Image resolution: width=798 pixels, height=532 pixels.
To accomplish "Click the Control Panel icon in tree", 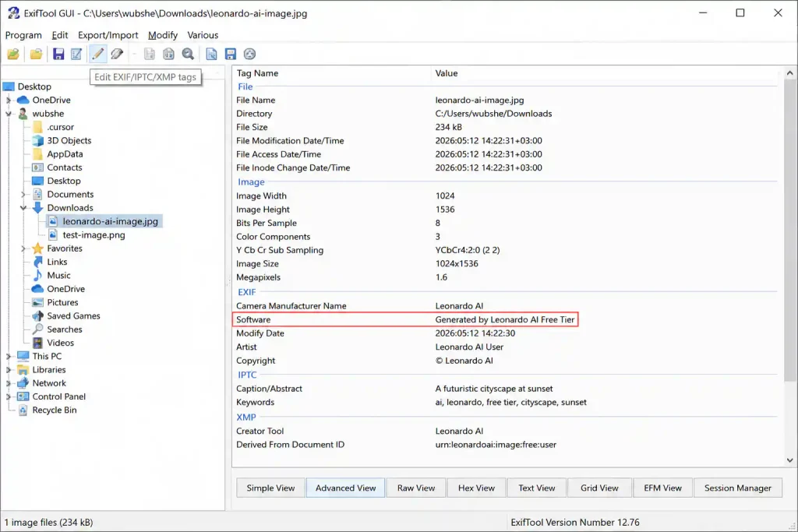I will [x=23, y=396].
